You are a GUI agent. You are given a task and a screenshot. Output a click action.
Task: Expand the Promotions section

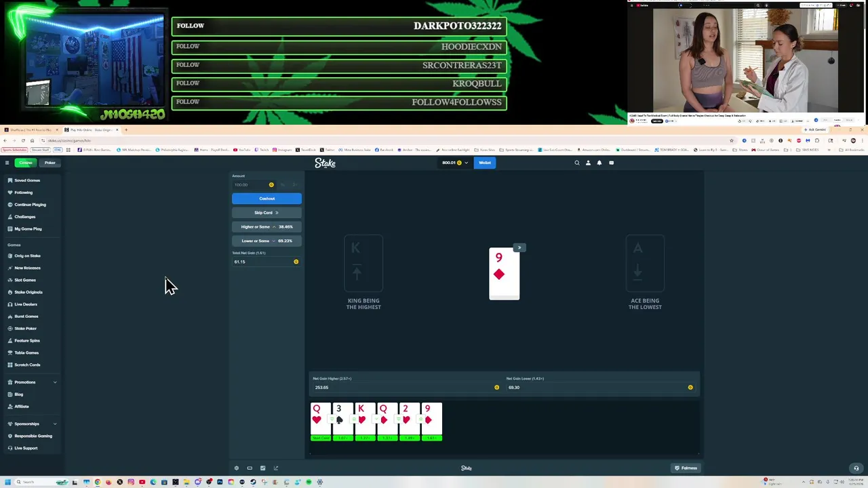(31, 382)
